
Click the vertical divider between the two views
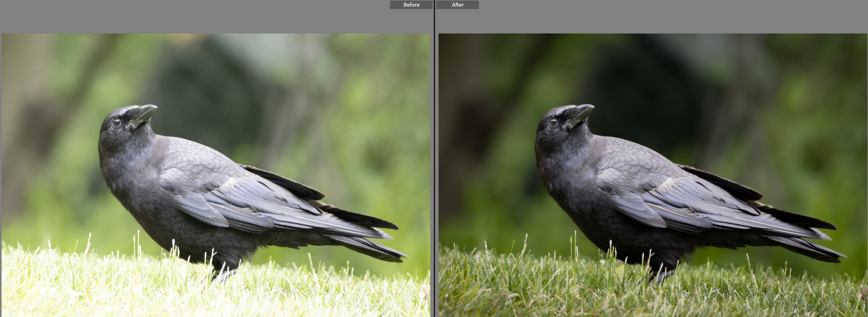tap(434, 159)
